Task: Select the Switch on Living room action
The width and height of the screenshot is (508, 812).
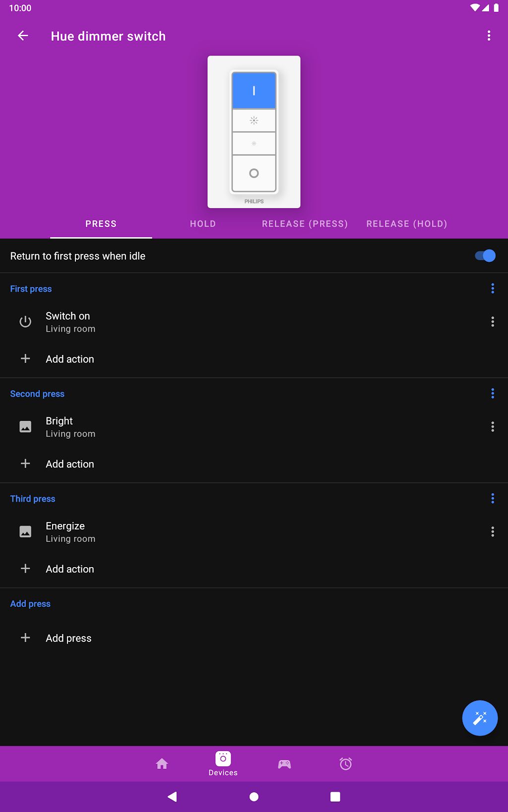Action: pos(254,322)
